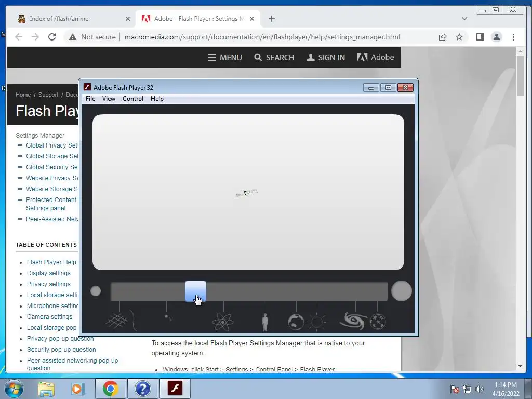Open the Global Privacy Settings link

pyautogui.click(x=52, y=145)
